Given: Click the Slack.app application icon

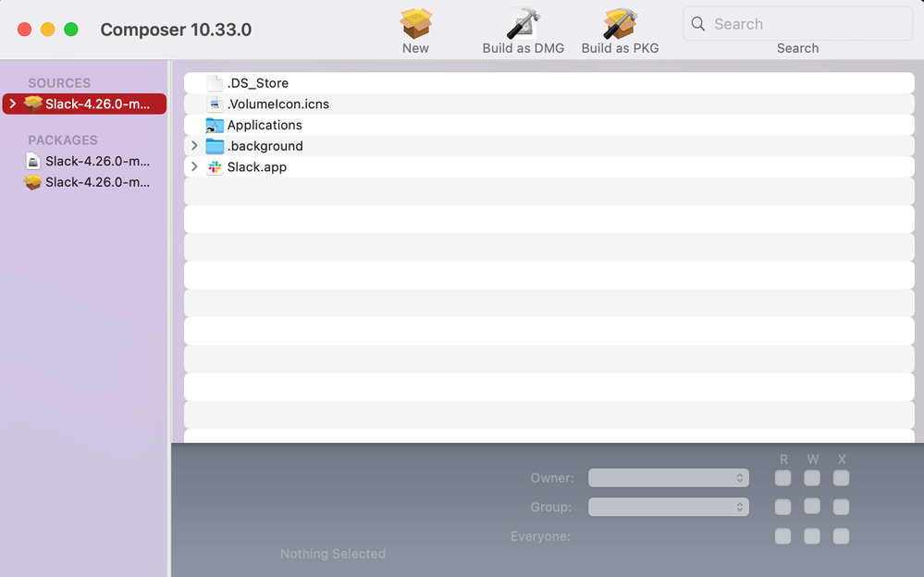Looking at the screenshot, I should point(215,167).
